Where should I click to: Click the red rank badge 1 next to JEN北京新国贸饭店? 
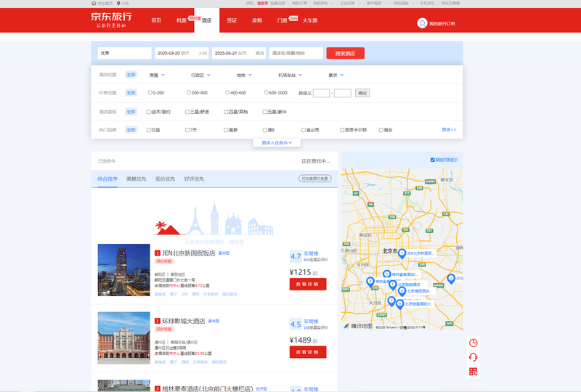[x=157, y=253]
